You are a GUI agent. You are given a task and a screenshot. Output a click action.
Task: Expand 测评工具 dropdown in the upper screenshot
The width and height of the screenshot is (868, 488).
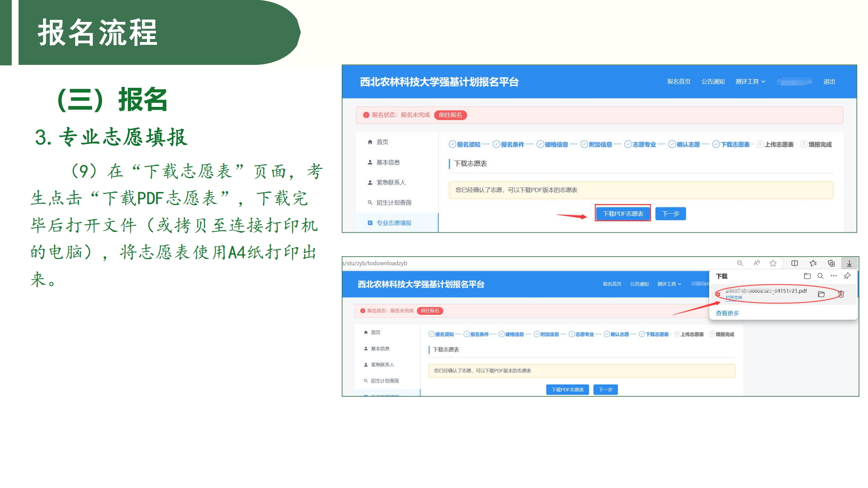(750, 82)
